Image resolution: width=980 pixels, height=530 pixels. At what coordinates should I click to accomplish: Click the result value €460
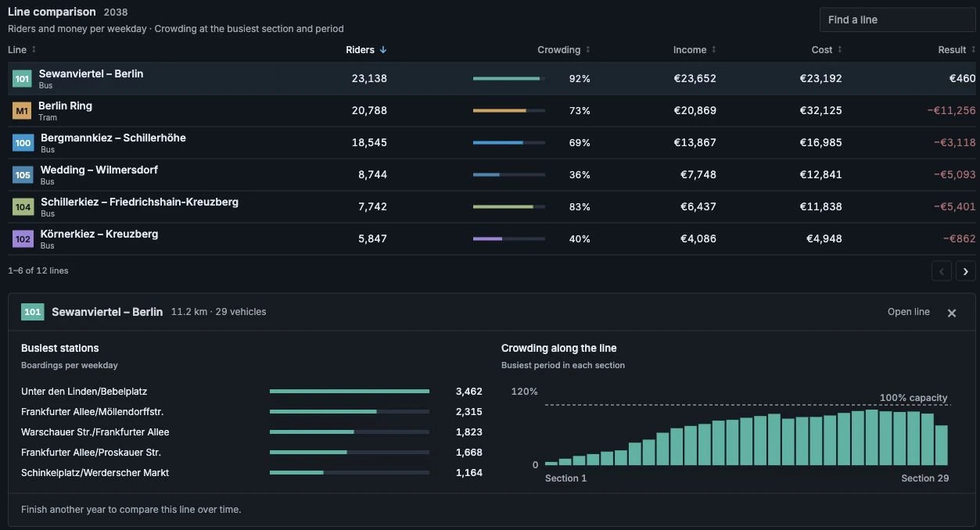click(x=963, y=78)
